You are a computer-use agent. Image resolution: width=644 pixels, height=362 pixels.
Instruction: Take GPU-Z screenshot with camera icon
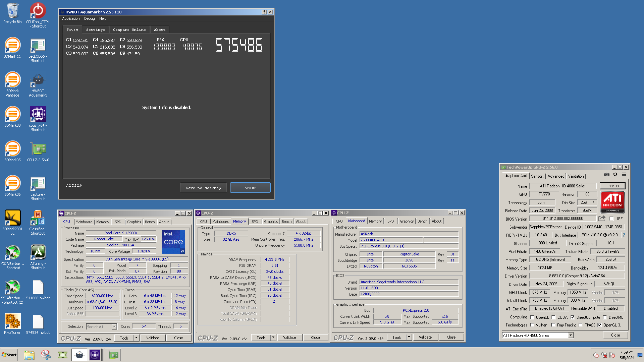[606, 174]
